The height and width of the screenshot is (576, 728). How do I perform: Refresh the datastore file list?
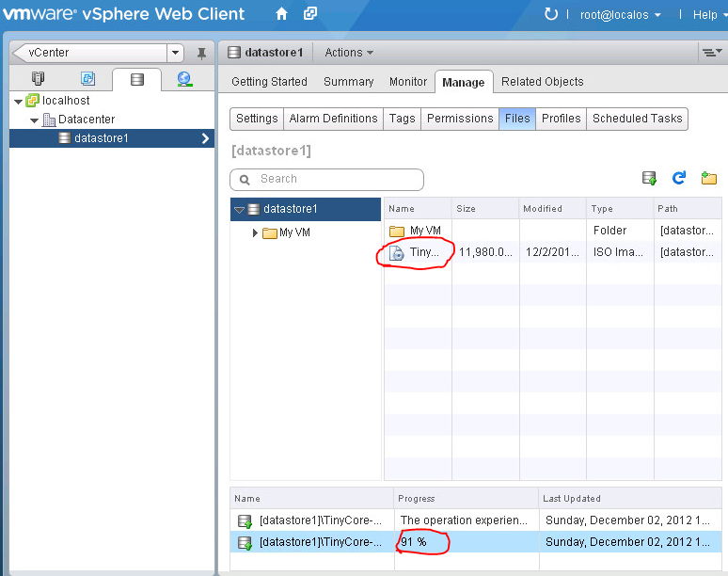click(679, 178)
